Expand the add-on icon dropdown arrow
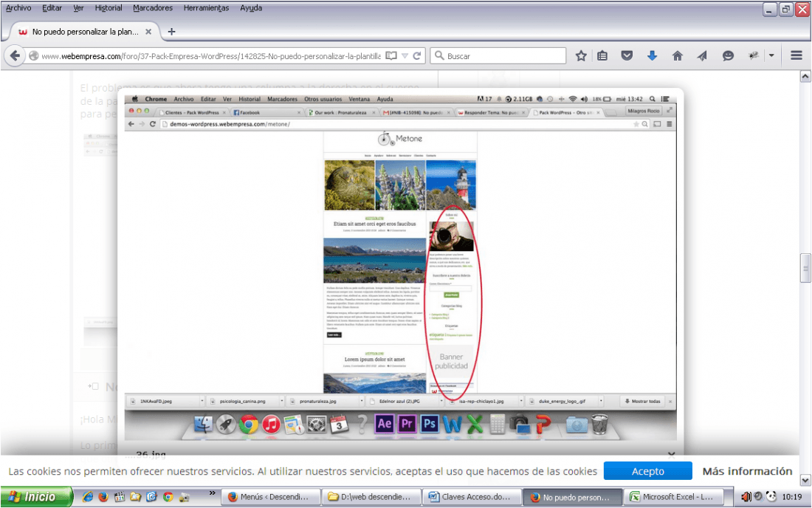 pos(771,56)
